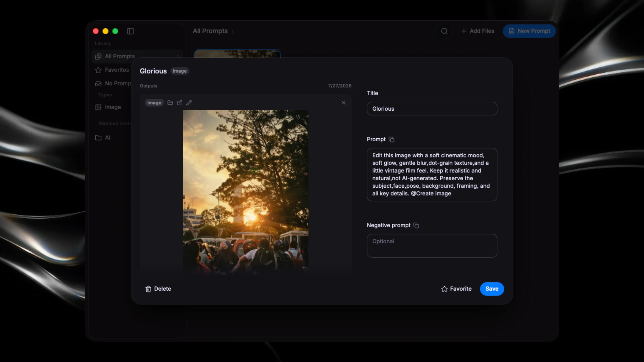Copy the Negative prompt via copy icon
This screenshot has height=362, width=644.
416,225
